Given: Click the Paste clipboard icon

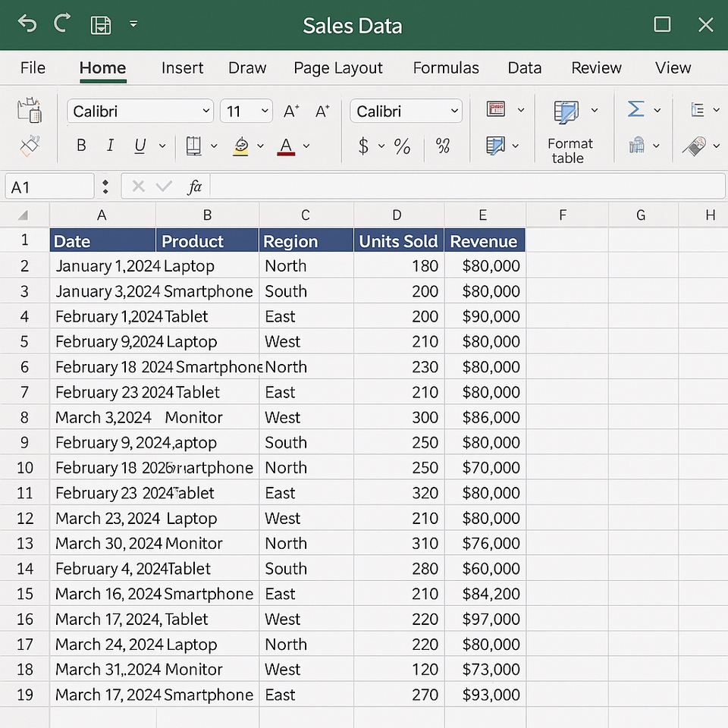Looking at the screenshot, I should click(30, 111).
